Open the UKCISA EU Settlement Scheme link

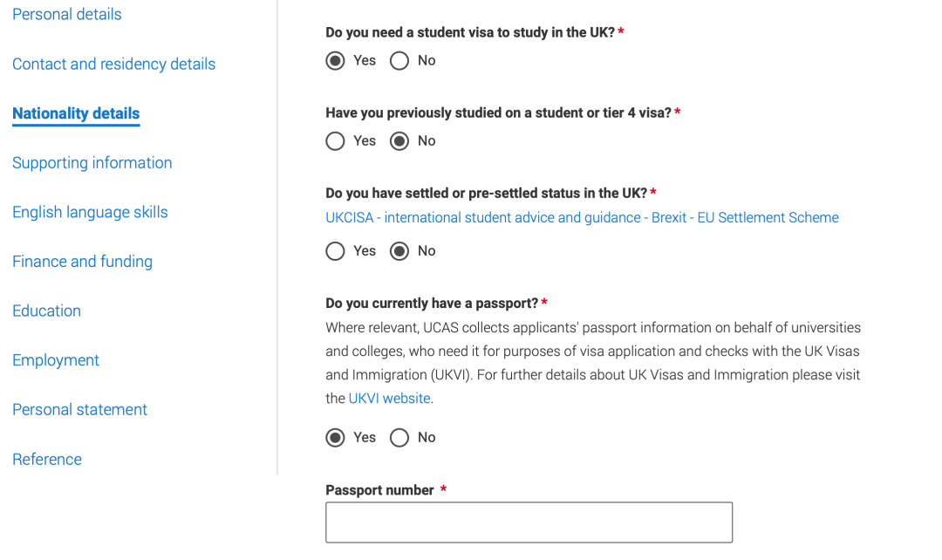click(582, 217)
